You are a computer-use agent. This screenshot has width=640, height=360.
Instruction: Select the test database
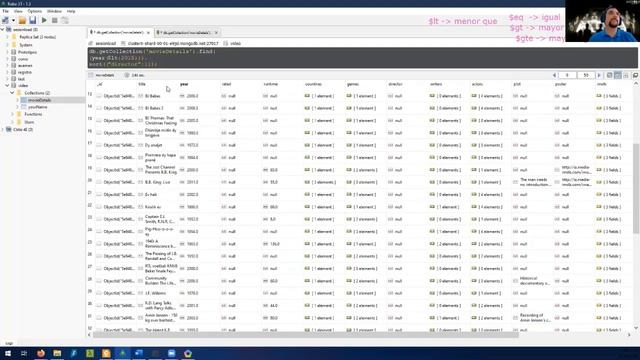[21, 79]
